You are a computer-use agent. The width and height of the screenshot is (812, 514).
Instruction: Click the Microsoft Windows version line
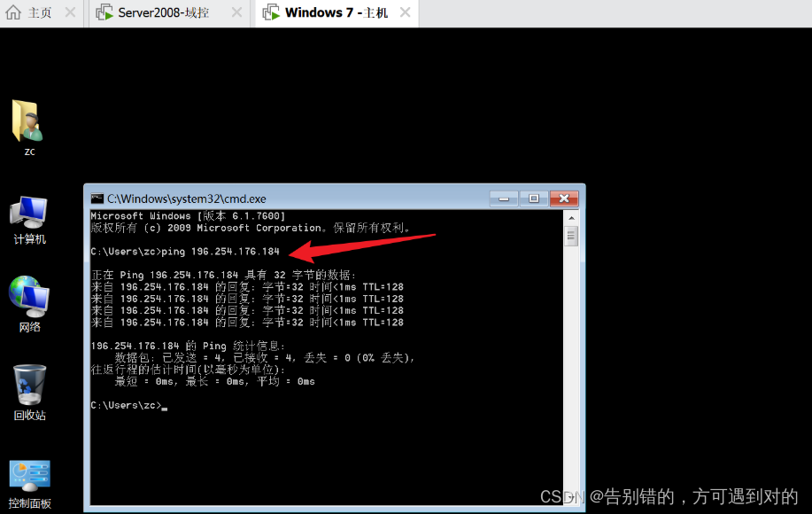tap(188, 216)
